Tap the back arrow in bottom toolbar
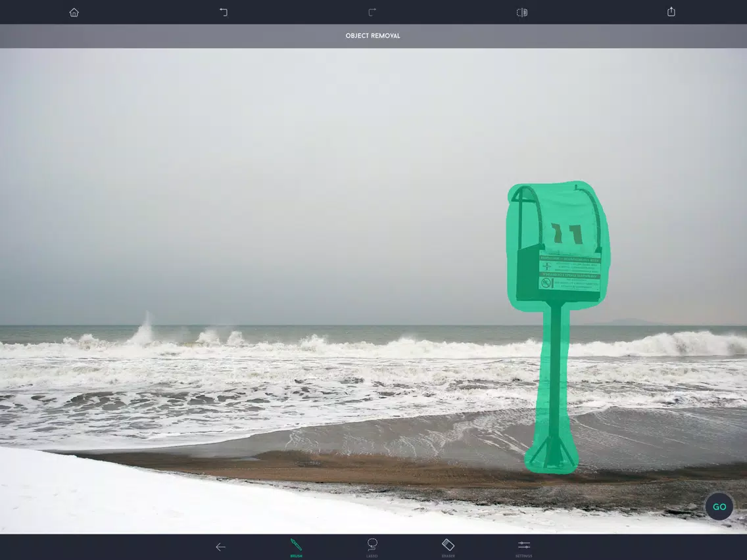Image resolution: width=747 pixels, height=560 pixels. click(x=220, y=547)
